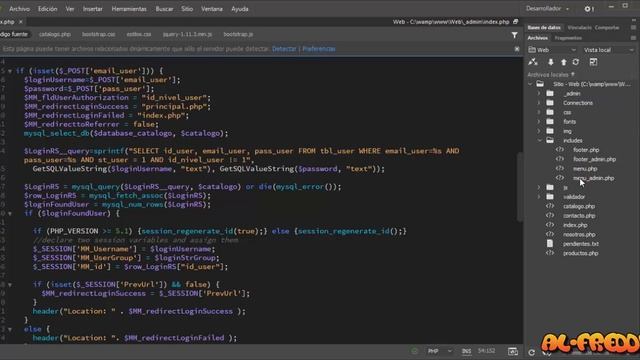The image size is (640, 360).
Task: Open the Sitio menu
Action: tap(187, 9)
